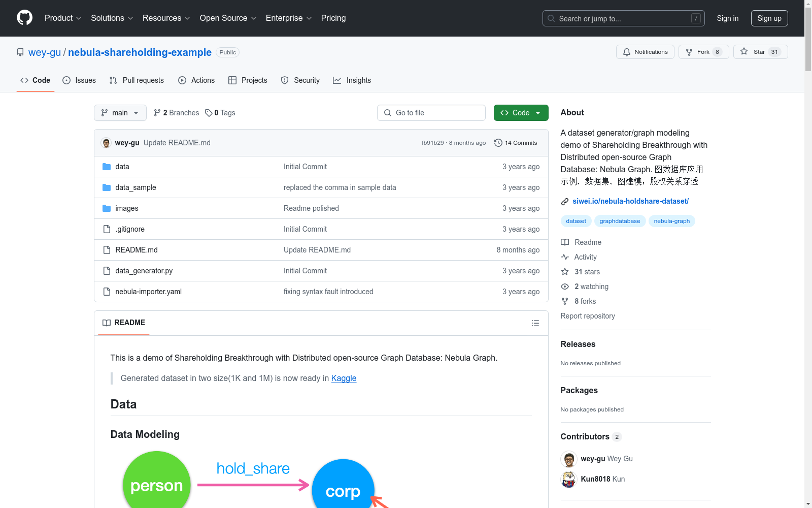This screenshot has width=812, height=508.
Task: Click the commit history clock icon
Action: (498, 143)
